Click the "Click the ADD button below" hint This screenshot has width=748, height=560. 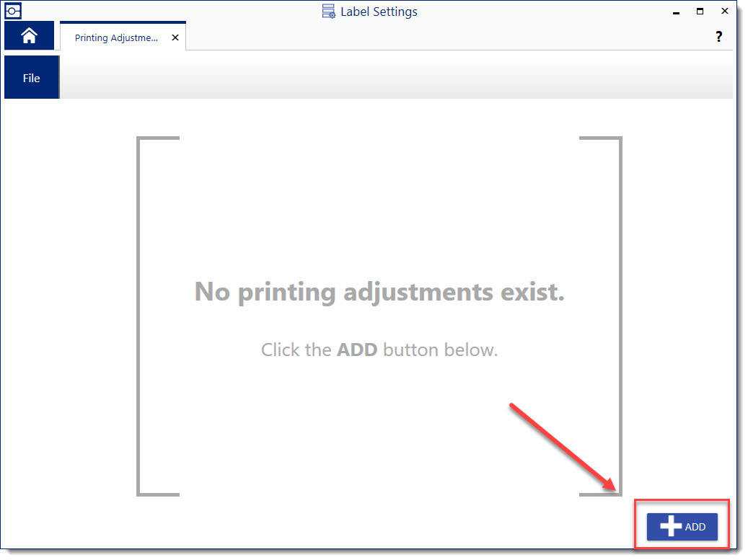point(379,350)
